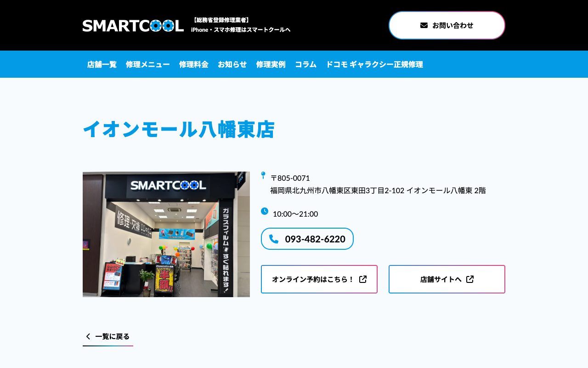Open ドコモ ギャラクシー正規修理 menu item
Screen dimensions: 588x368
pos(374,64)
